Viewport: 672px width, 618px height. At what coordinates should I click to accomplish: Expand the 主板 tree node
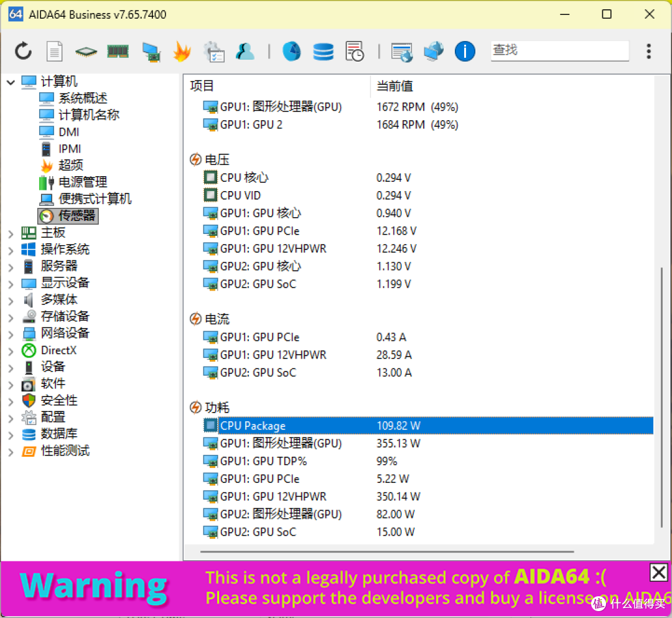coord(11,233)
